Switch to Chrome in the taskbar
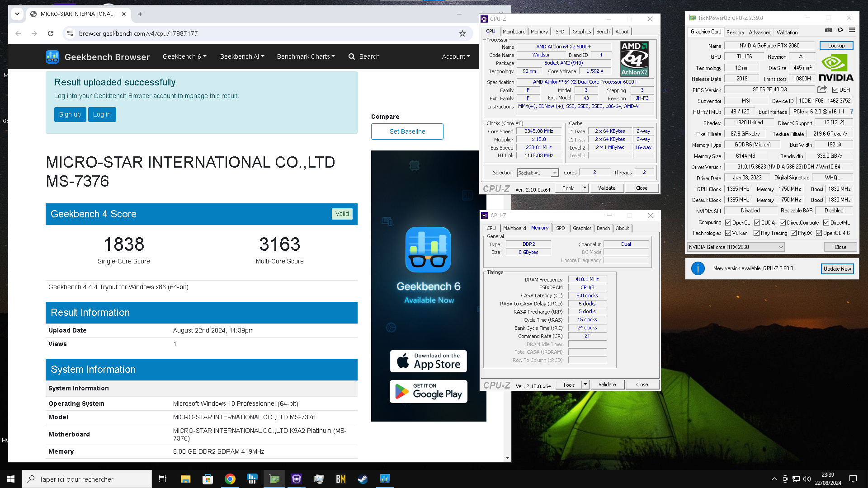 coord(230,479)
